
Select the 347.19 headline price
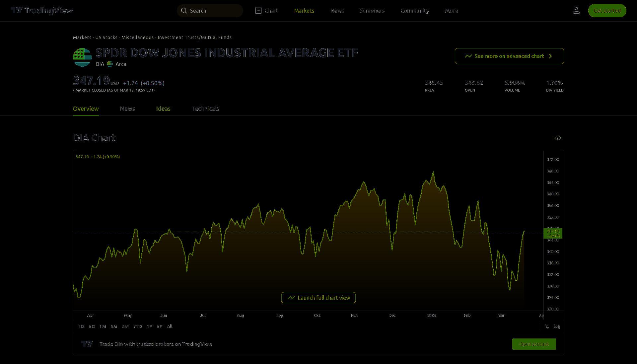[91, 81]
